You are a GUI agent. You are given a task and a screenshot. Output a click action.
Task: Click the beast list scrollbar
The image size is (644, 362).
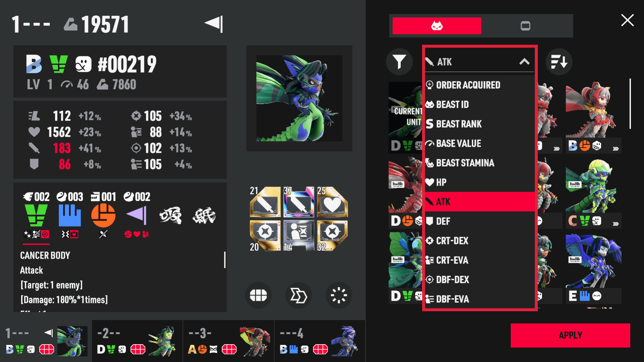[x=630, y=104]
